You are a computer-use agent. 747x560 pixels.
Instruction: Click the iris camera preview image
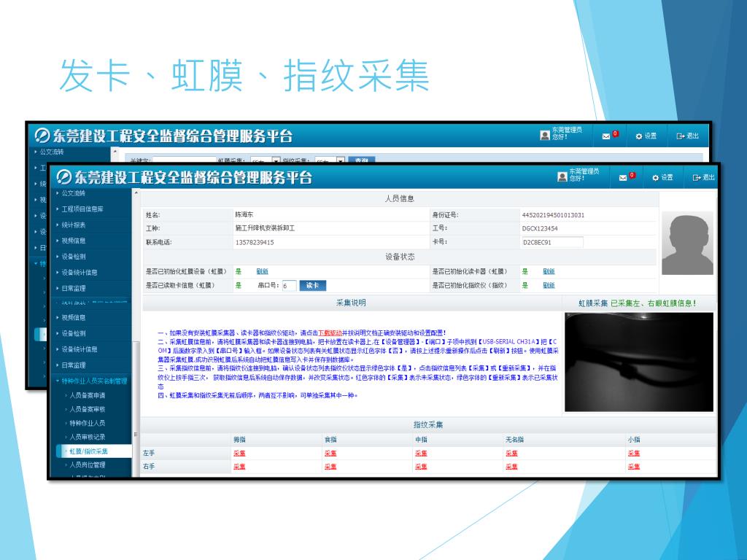(x=639, y=362)
